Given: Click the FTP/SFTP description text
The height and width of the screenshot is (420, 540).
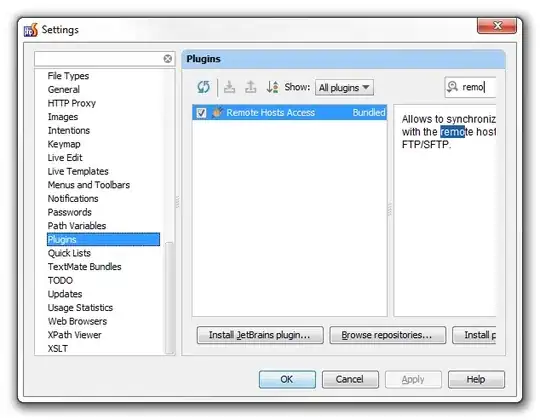Looking at the screenshot, I should [x=426, y=144].
